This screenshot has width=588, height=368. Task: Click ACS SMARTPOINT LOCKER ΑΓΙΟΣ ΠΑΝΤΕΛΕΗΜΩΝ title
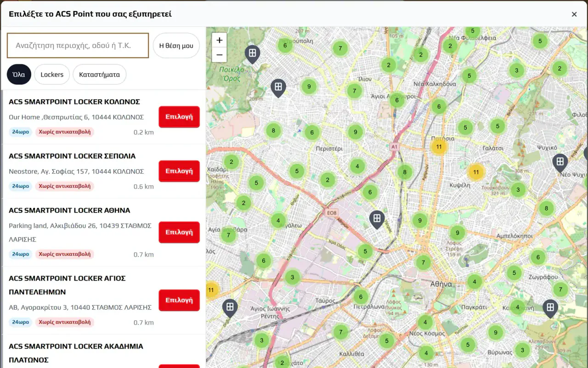point(67,285)
